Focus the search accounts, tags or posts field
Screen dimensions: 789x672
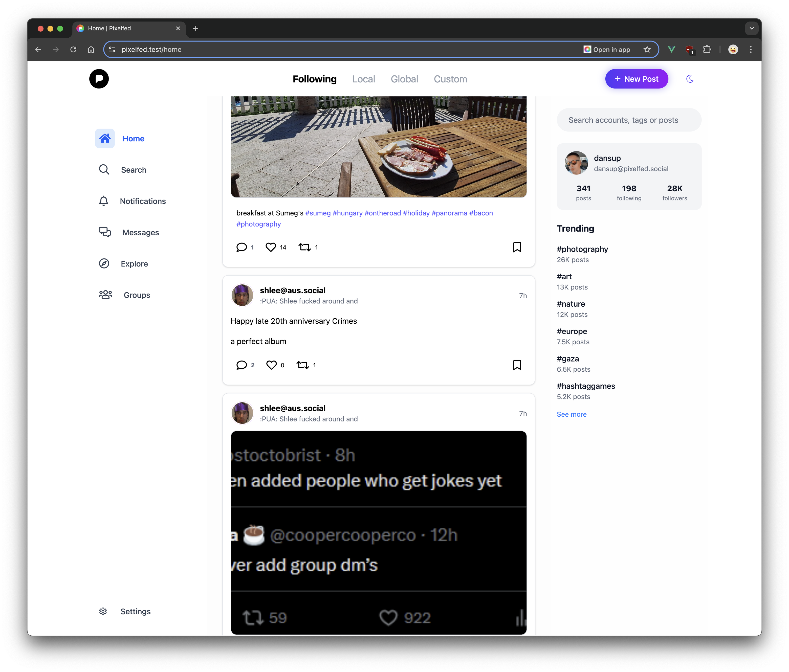(629, 120)
